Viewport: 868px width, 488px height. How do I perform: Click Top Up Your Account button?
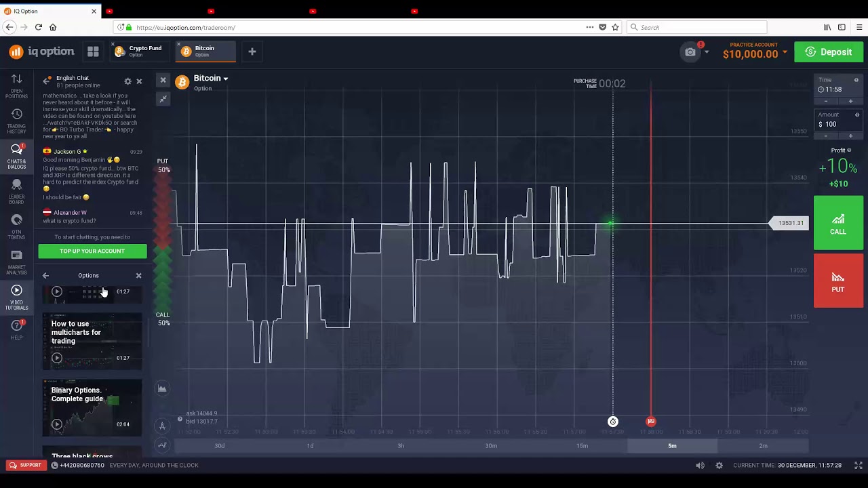pos(92,251)
